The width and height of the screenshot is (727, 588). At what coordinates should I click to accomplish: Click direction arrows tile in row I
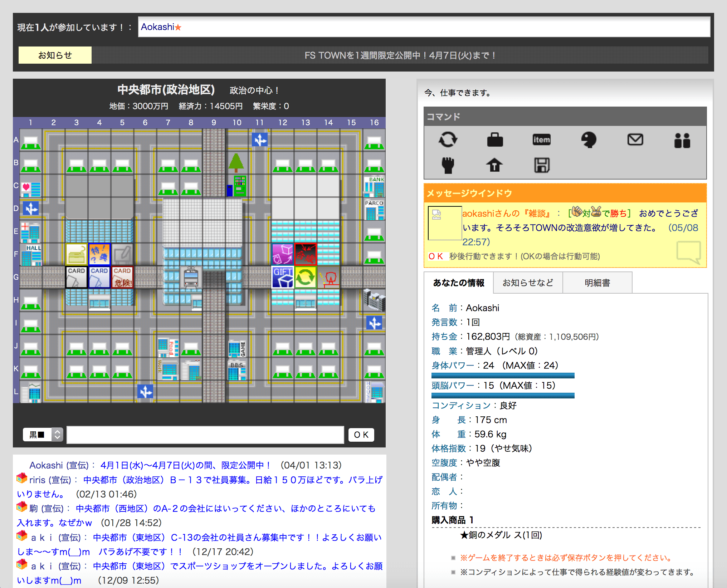pos(374,323)
